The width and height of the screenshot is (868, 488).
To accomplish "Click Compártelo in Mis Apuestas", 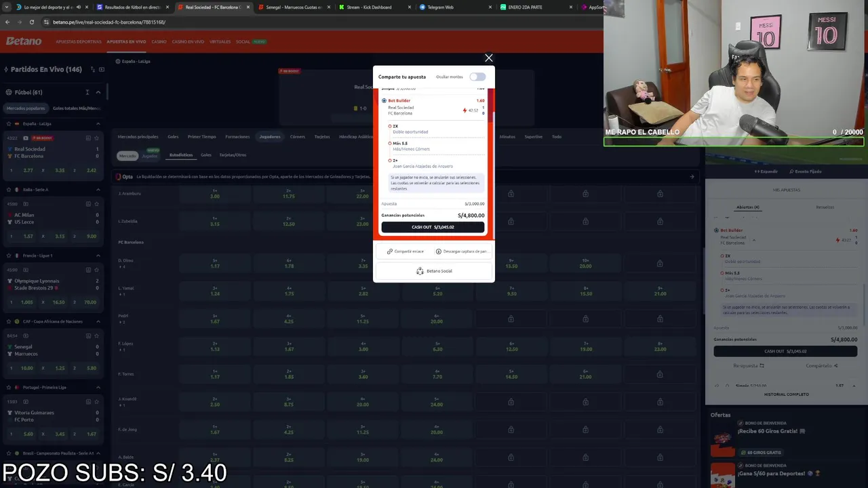I will coord(822,366).
